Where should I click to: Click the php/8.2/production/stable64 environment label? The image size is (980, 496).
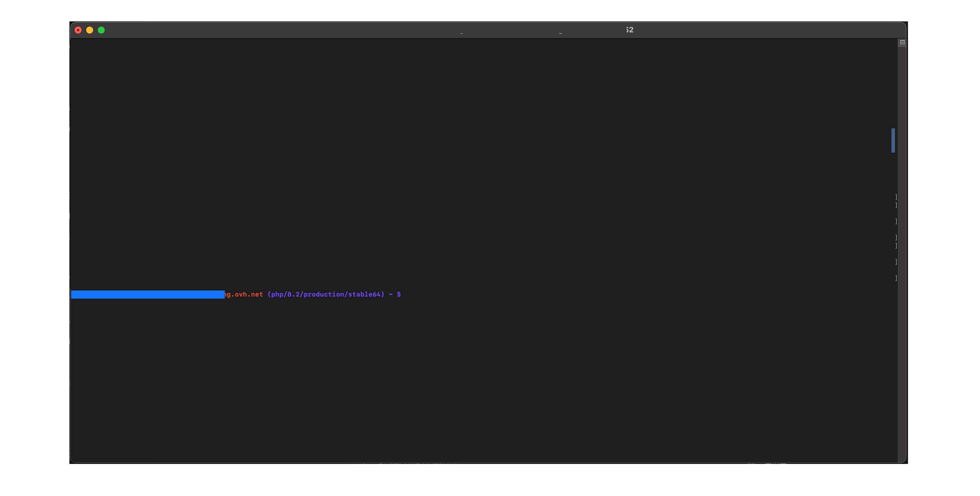[326, 294]
